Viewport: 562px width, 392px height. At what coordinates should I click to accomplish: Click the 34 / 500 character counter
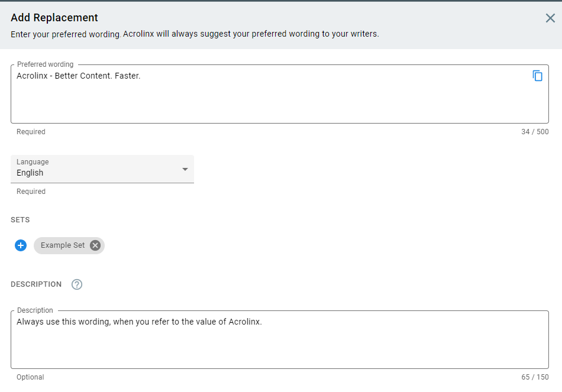535,131
